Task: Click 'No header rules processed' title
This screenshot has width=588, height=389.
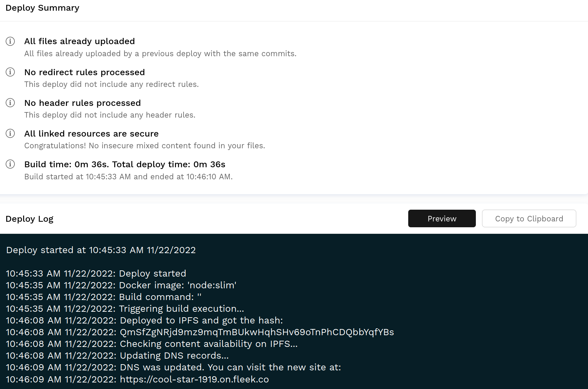Action: [82, 103]
